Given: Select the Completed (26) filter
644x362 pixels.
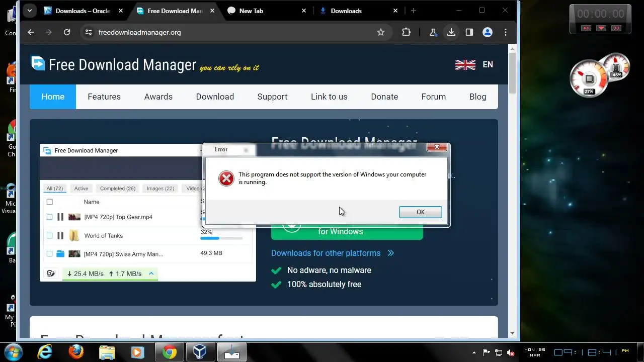Looking at the screenshot, I should pyautogui.click(x=118, y=189).
